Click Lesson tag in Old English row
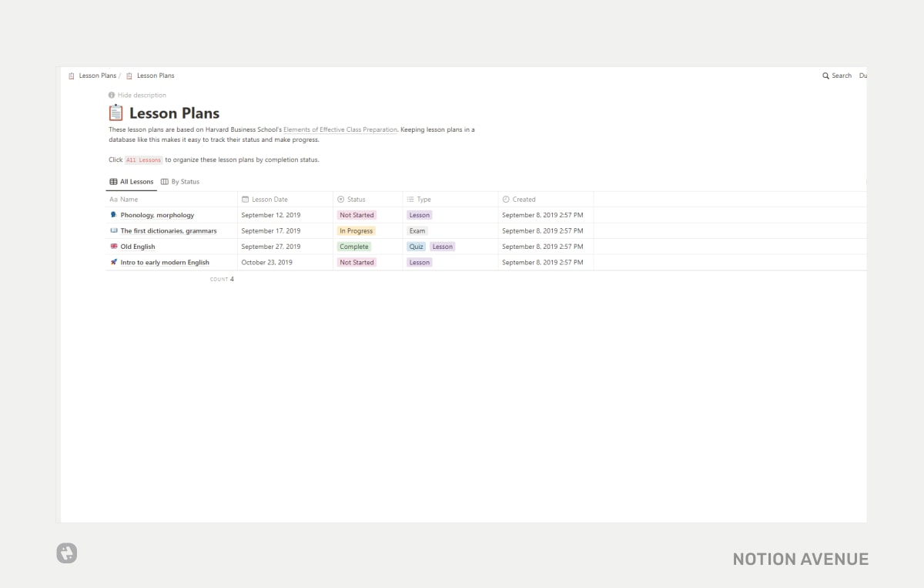 tap(443, 247)
